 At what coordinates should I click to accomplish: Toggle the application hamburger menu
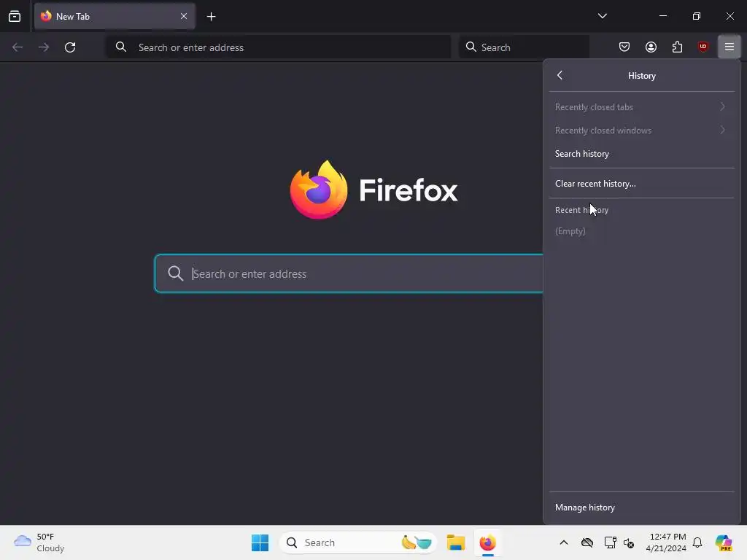(x=729, y=47)
